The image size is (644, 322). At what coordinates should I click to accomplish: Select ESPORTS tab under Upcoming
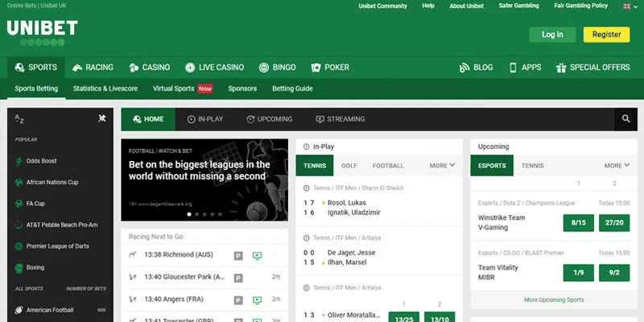[492, 166]
